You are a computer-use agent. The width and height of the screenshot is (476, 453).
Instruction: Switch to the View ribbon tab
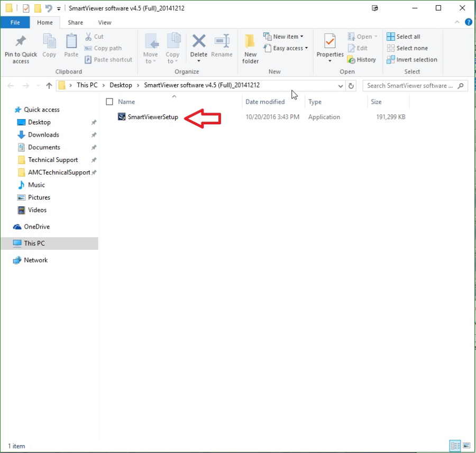pos(105,22)
